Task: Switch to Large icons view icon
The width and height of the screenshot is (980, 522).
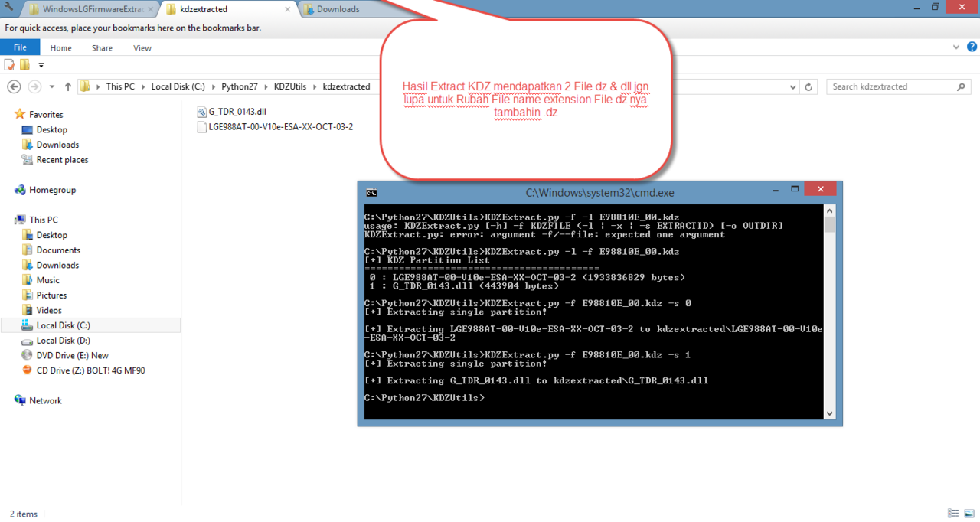Action: [969, 514]
